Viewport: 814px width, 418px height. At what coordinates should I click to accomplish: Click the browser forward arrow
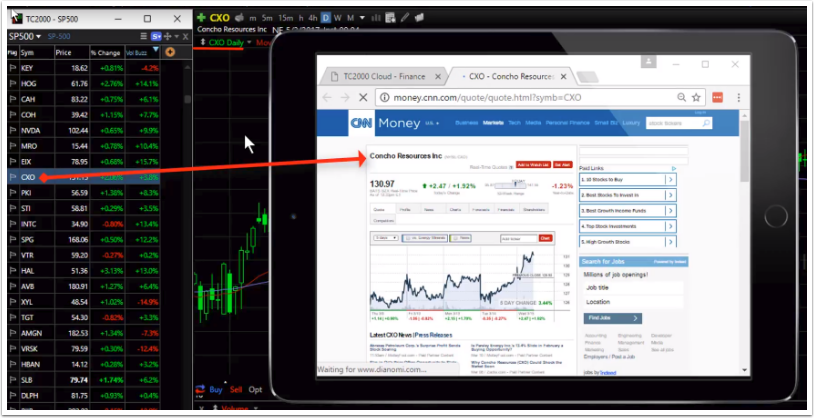[x=345, y=97]
